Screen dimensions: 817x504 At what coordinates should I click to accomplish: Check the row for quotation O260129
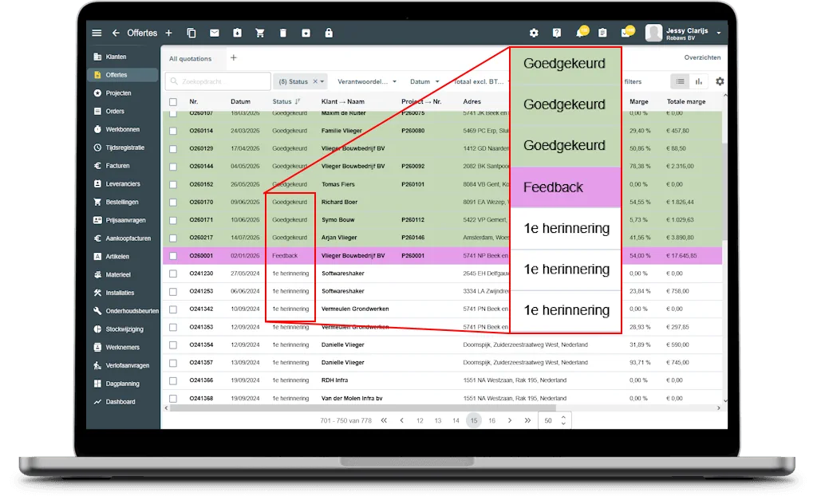coord(173,149)
